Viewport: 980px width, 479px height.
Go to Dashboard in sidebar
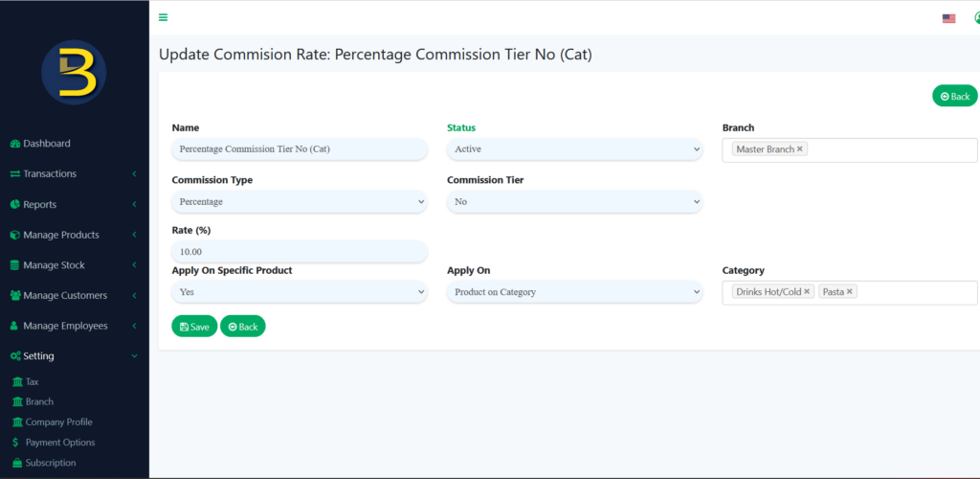coord(47,144)
